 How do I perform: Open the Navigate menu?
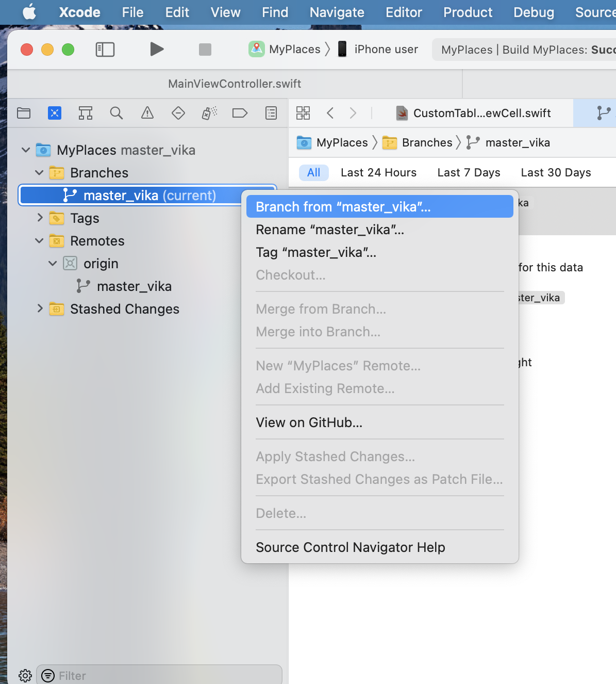[x=337, y=12]
